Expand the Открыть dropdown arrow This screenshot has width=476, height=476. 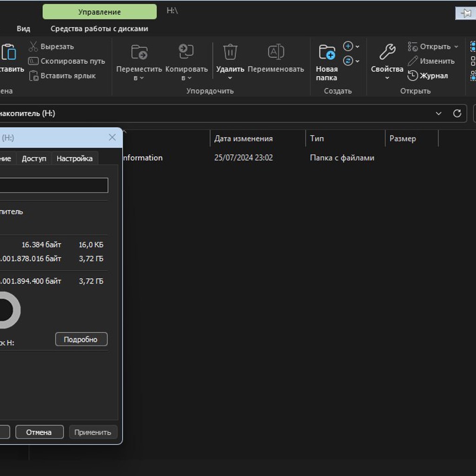pos(456,46)
